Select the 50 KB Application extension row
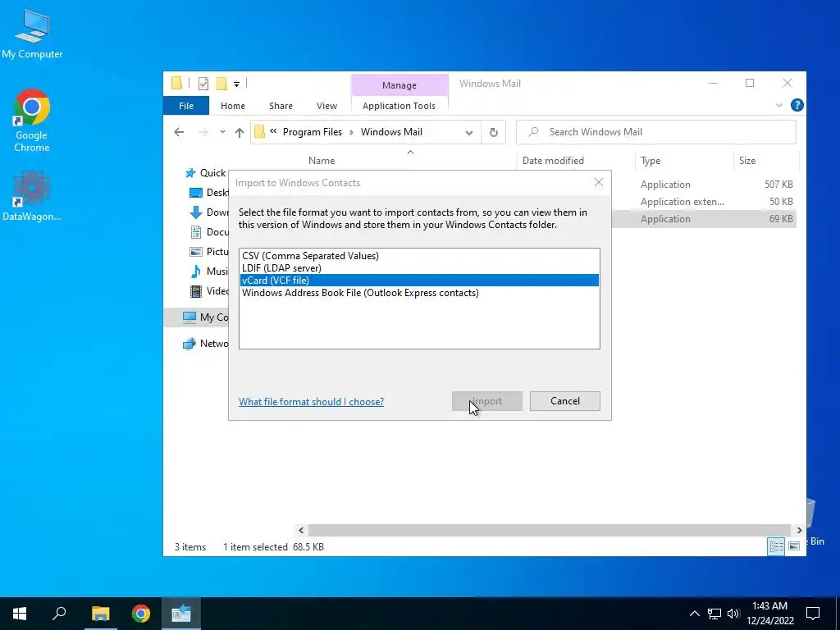The image size is (840, 630). click(703, 202)
